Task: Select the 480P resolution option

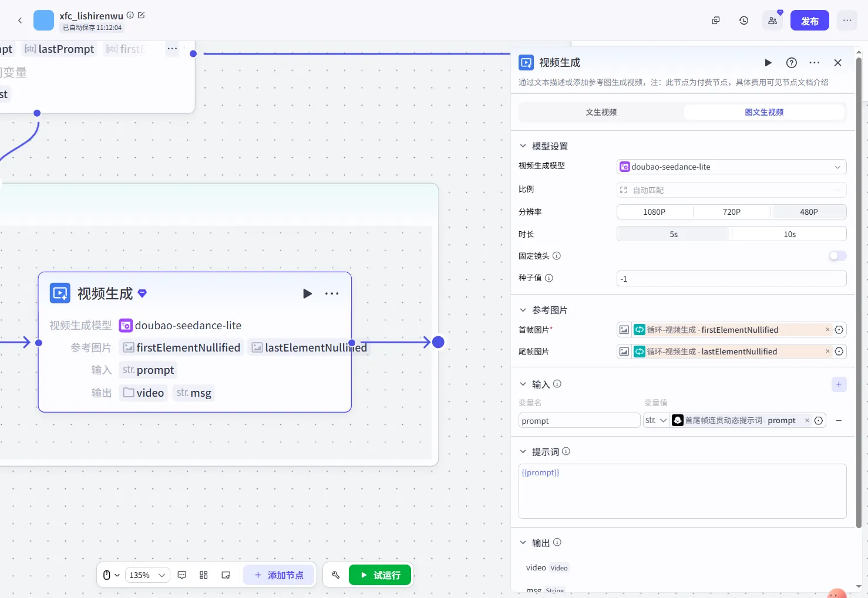Action: point(809,212)
